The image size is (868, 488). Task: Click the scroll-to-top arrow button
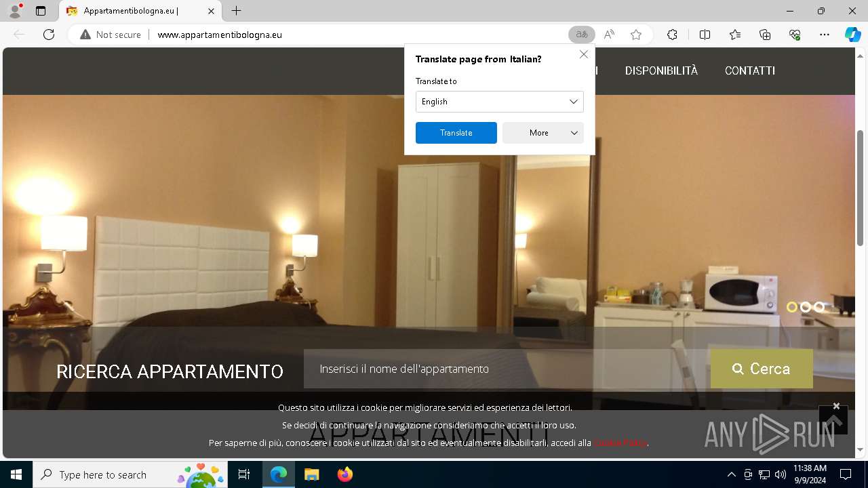[x=833, y=420]
